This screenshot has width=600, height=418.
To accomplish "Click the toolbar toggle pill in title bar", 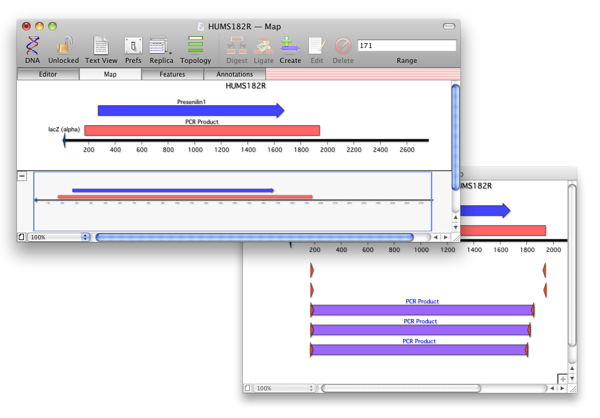I will (x=449, y=26).
